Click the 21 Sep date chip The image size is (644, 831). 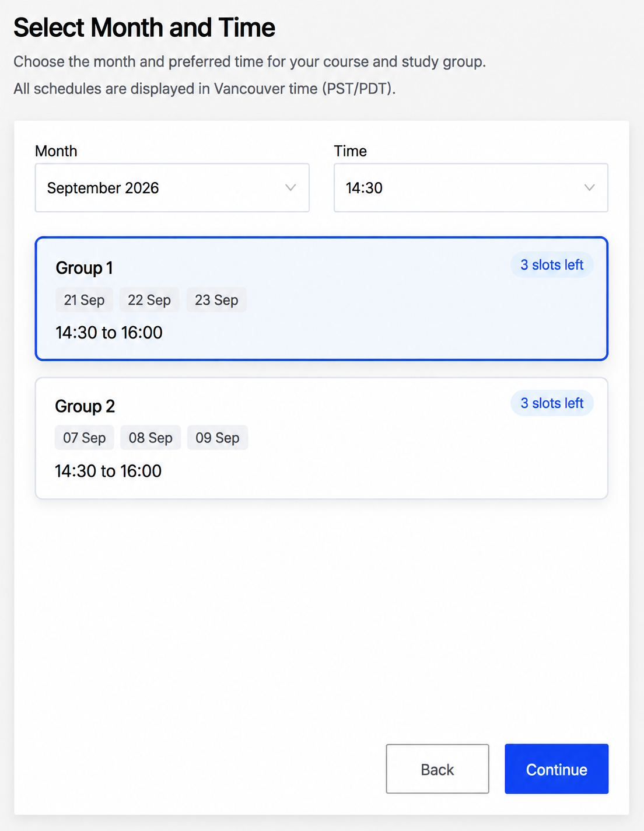84,300
